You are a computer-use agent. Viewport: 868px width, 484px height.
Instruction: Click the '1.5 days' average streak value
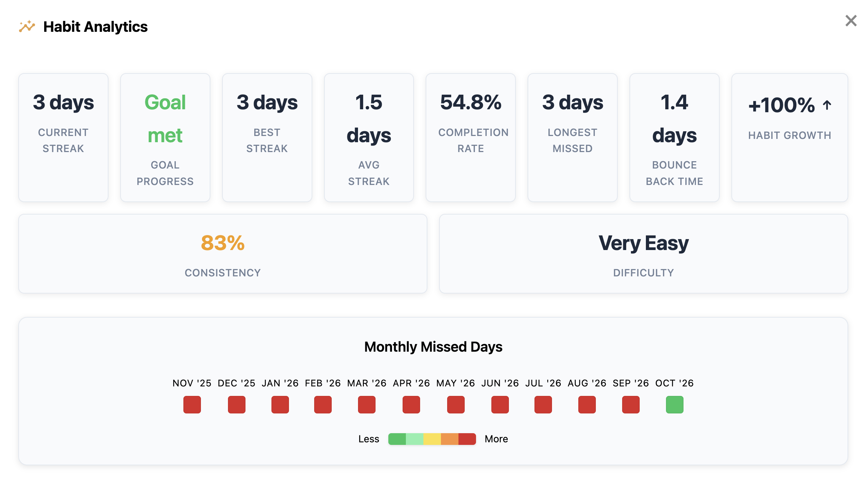pos(369,119)
